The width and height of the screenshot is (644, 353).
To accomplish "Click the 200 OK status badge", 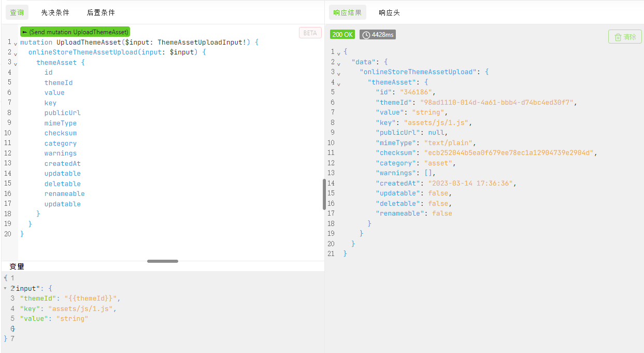I will [x=342, y=35].
